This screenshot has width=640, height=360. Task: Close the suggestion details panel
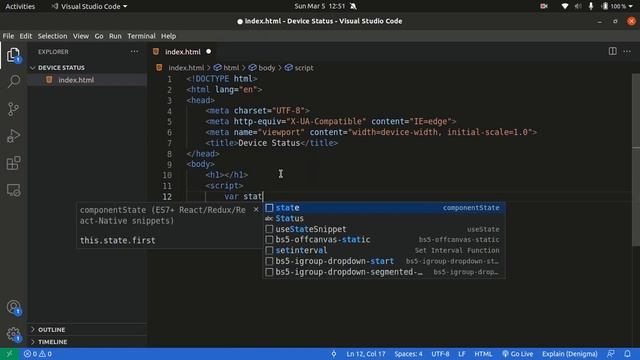click(256, 209)
